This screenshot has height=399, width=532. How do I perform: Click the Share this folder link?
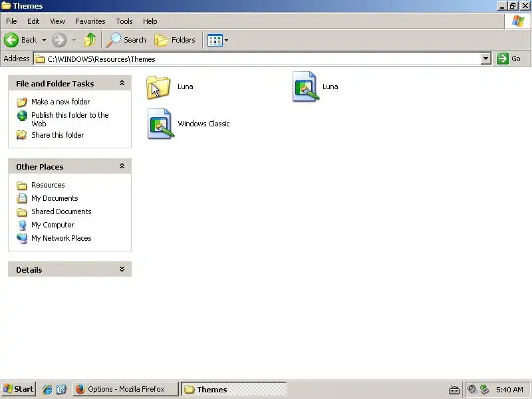(x=58, y=135)
